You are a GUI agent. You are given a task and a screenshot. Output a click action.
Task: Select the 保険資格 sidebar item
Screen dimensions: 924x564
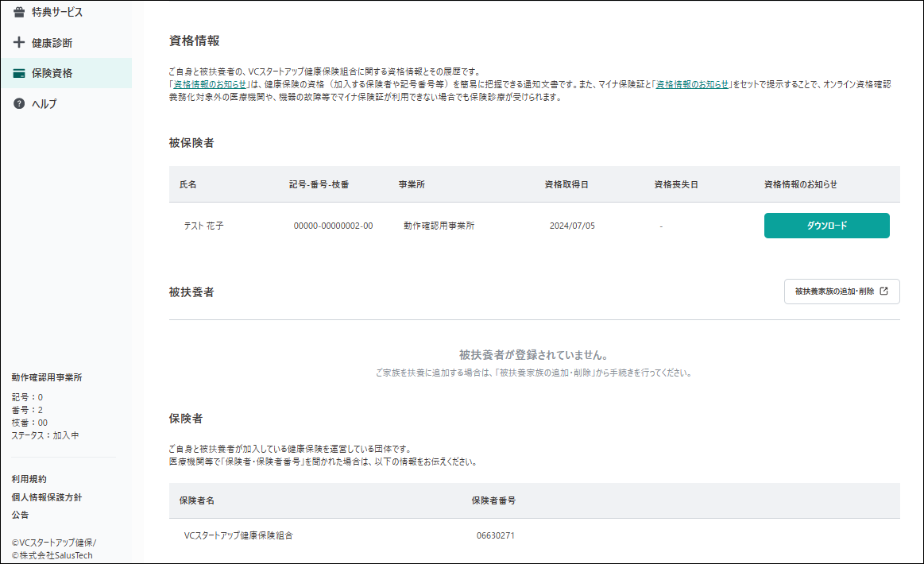click(x=52, y=73)
